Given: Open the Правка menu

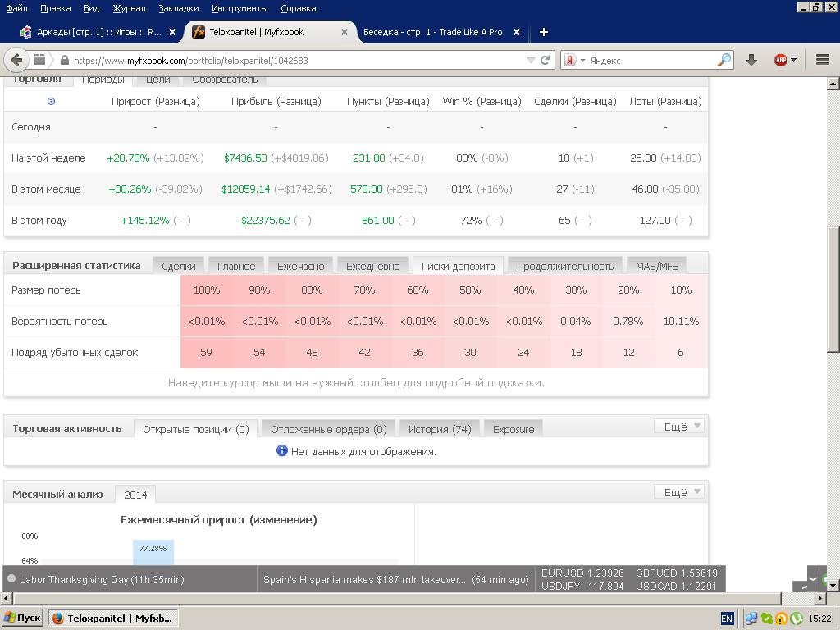Looking at the screenshot, I should tap(55, 8).
